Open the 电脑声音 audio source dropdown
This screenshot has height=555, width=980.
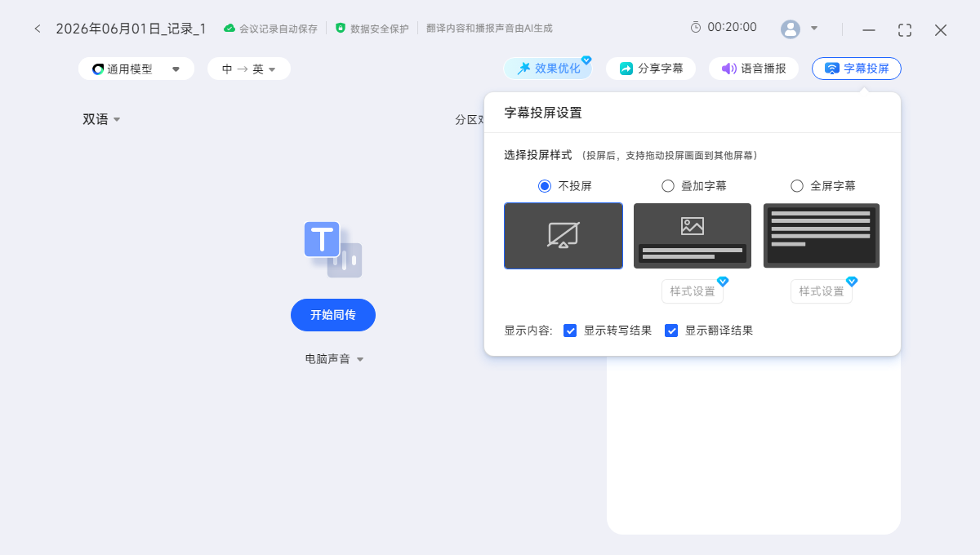(334, 359)
